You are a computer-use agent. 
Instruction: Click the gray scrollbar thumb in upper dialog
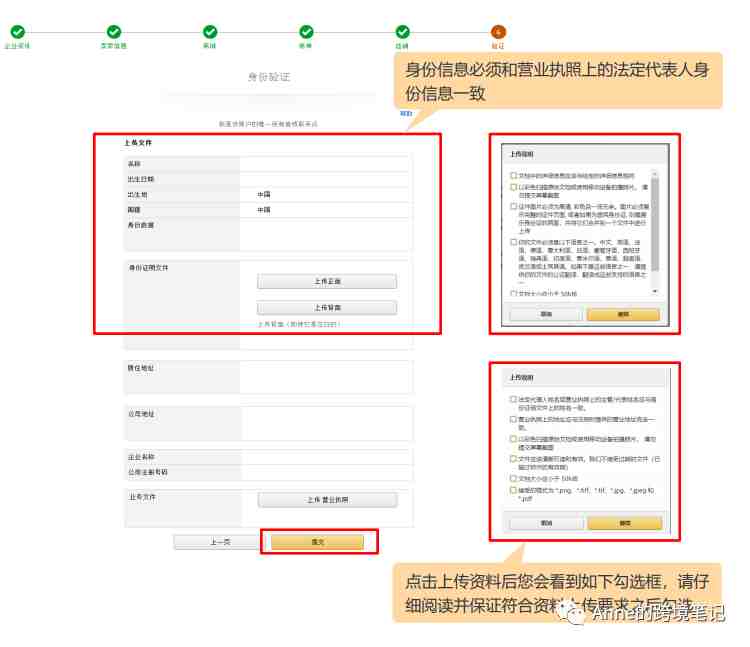(655, 224)
